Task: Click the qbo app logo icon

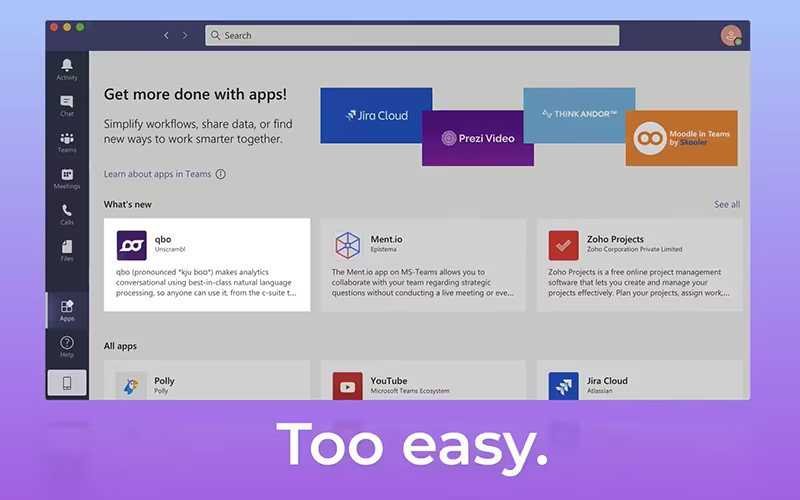Action: [x=132, y=245]
